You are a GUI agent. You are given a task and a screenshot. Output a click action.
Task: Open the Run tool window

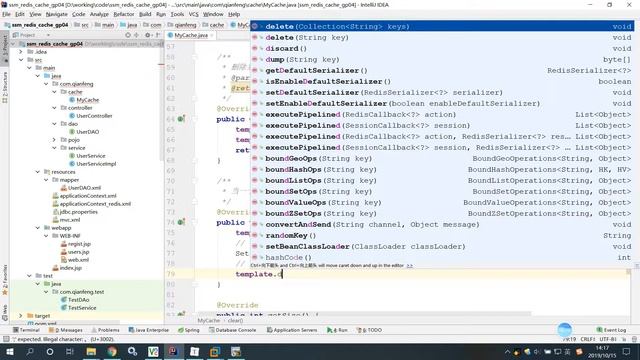[x=337, y=330]
